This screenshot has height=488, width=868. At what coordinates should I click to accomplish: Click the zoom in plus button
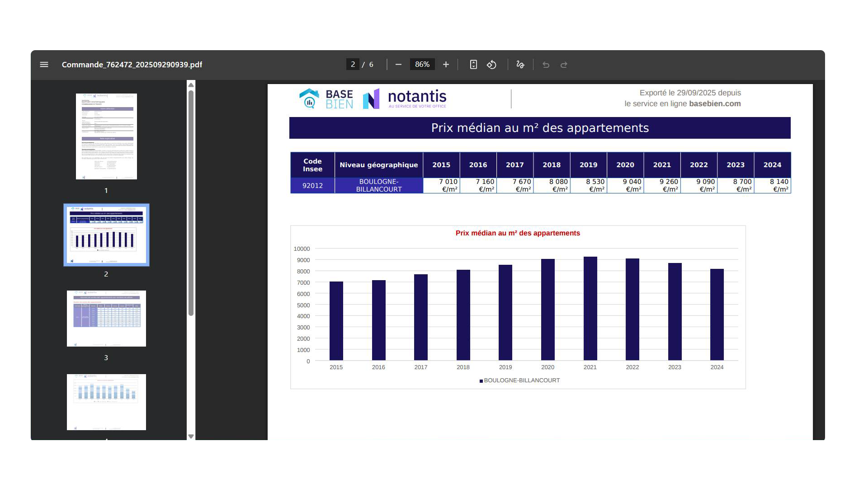(x=446, y=65)
